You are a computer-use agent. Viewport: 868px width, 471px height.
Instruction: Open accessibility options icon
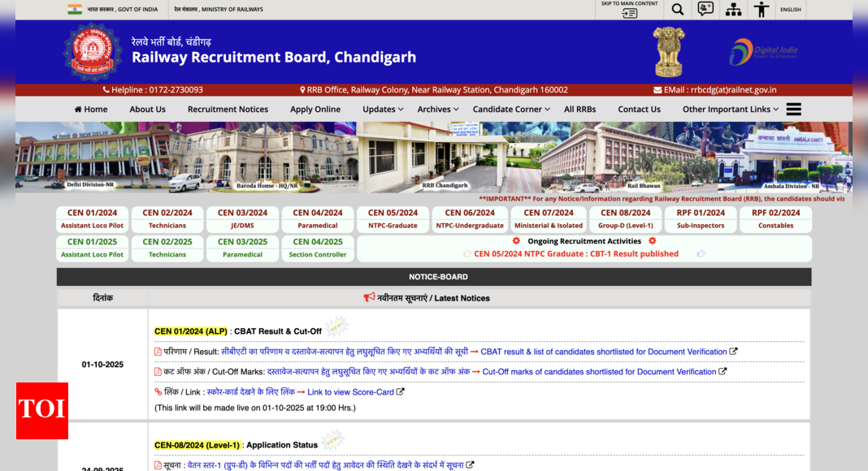coord(761,10)
